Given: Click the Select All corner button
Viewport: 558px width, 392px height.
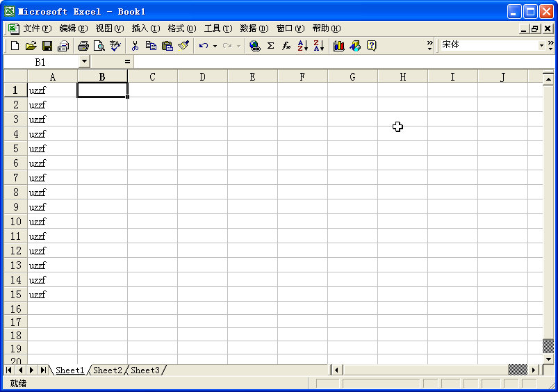Looking at the screenshot, I should 16,76.
